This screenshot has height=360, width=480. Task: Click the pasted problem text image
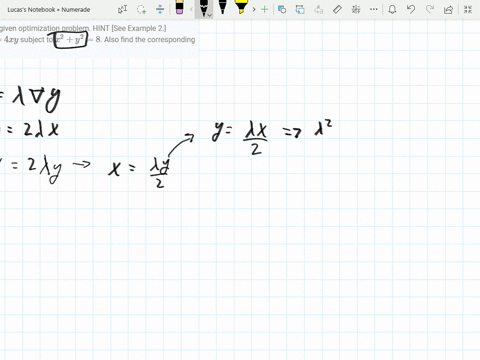(x=99, y=38)
